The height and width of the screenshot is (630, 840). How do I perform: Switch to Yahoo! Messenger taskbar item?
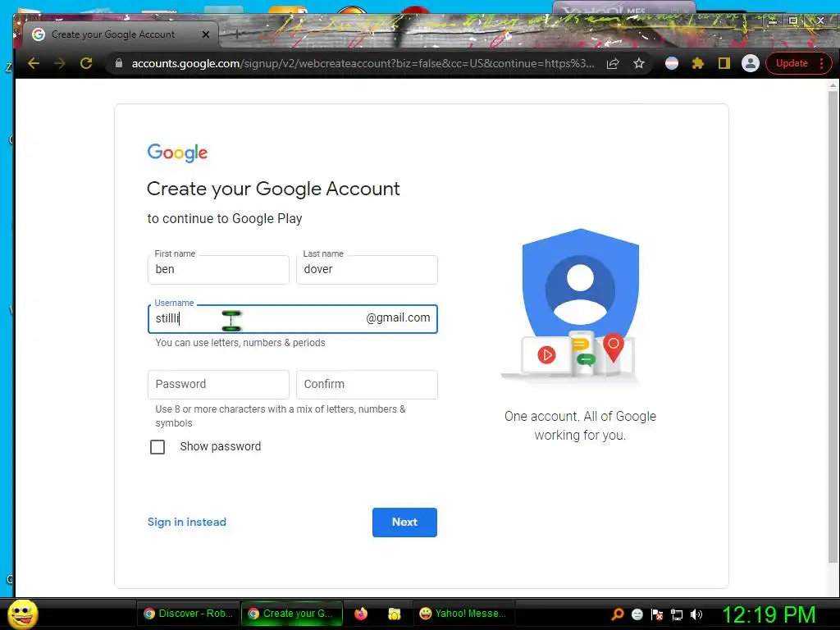point(464,614)
